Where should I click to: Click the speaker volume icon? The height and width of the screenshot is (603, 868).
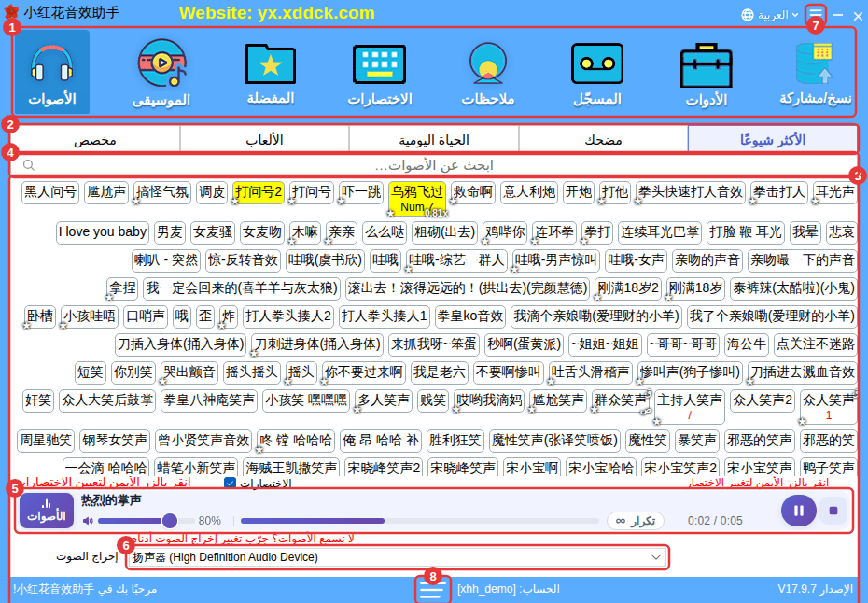tap(88, 521)
